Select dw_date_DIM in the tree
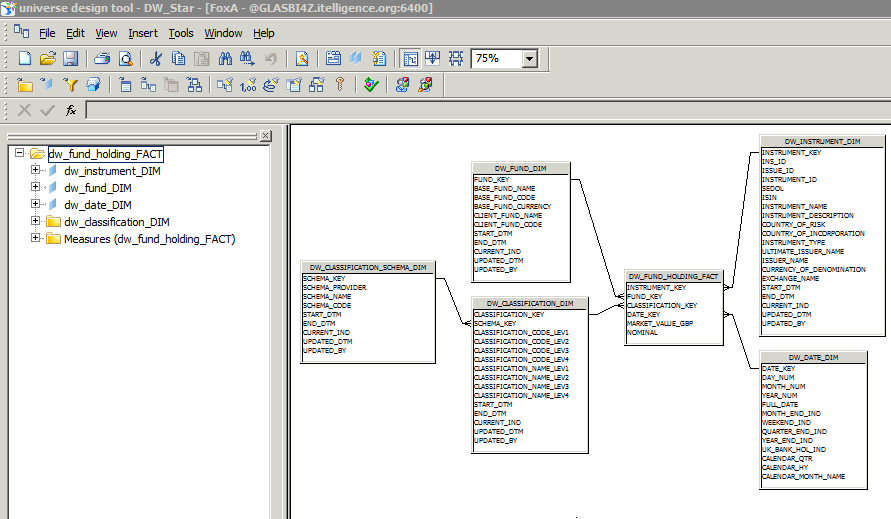This screenshot has height=519, width=891. tap(98, 205)
